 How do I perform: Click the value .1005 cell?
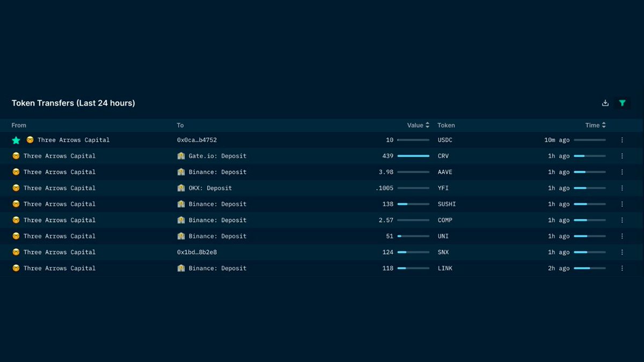[x=385, y=188]
